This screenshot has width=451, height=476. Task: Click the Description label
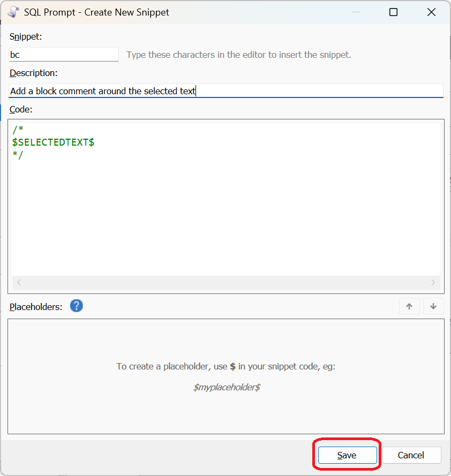coord(33,73)
